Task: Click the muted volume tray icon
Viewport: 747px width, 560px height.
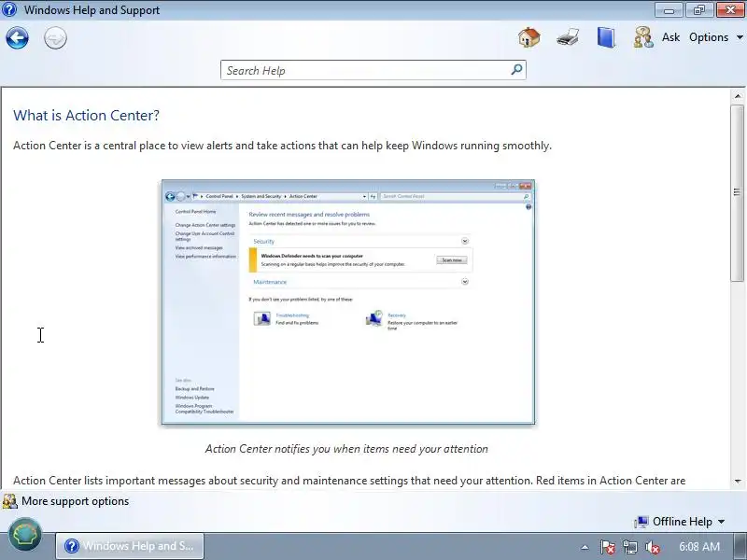Action: pos(652,547)
